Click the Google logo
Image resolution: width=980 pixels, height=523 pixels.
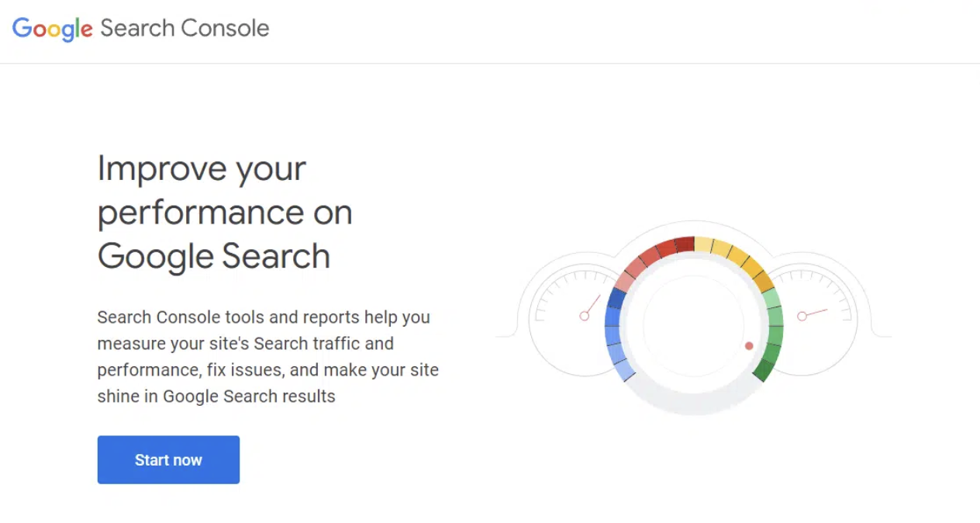tap(51, 29)
